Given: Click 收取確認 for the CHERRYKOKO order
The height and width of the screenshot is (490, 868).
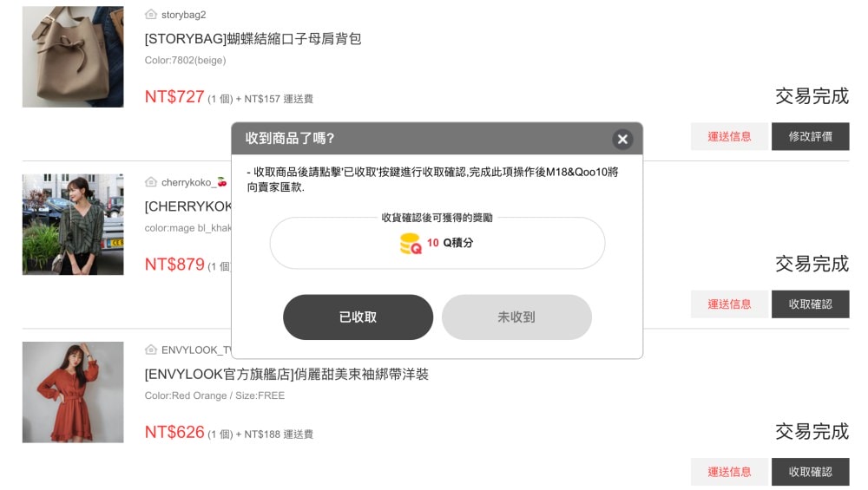Looking at the screenshot, I should click(810, 304).
